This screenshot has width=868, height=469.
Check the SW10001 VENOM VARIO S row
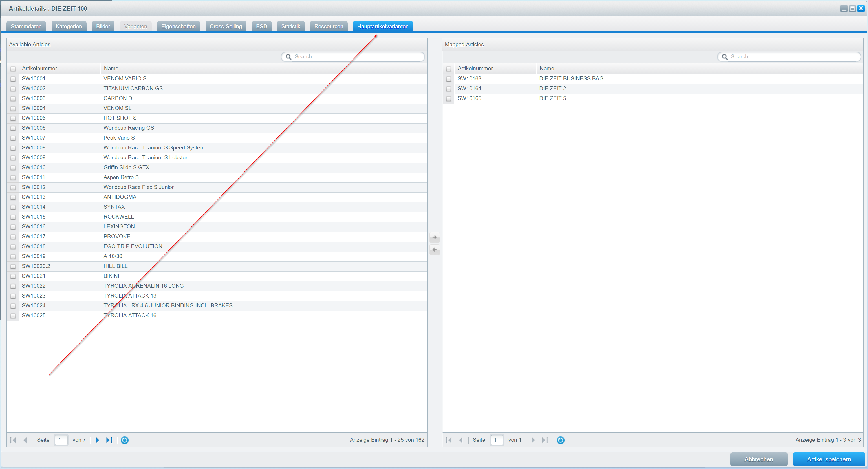point(13,79)
